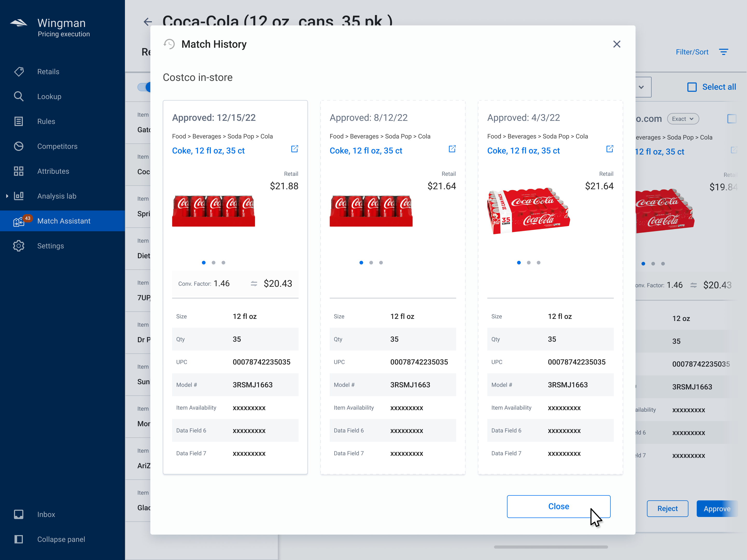Go to Match Assistant menu item
The height and width of the screenshot is (560, 747).
[x=64, y=221]
